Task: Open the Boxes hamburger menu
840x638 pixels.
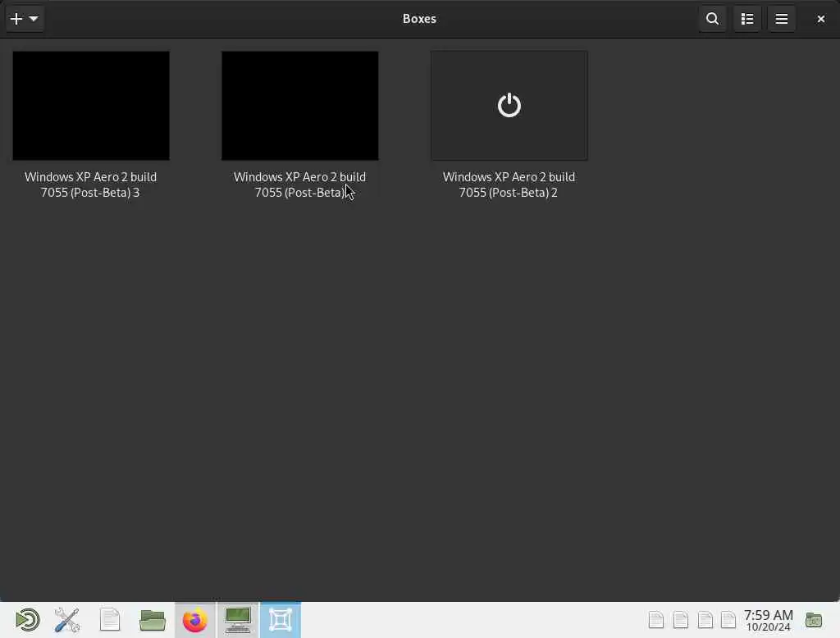Action: (781, 19)
